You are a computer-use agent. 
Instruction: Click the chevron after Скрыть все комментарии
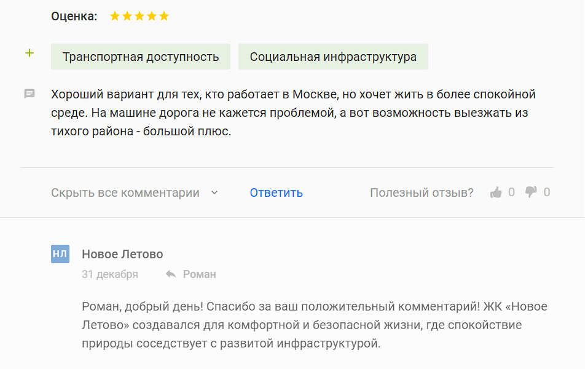click(214, 192)
